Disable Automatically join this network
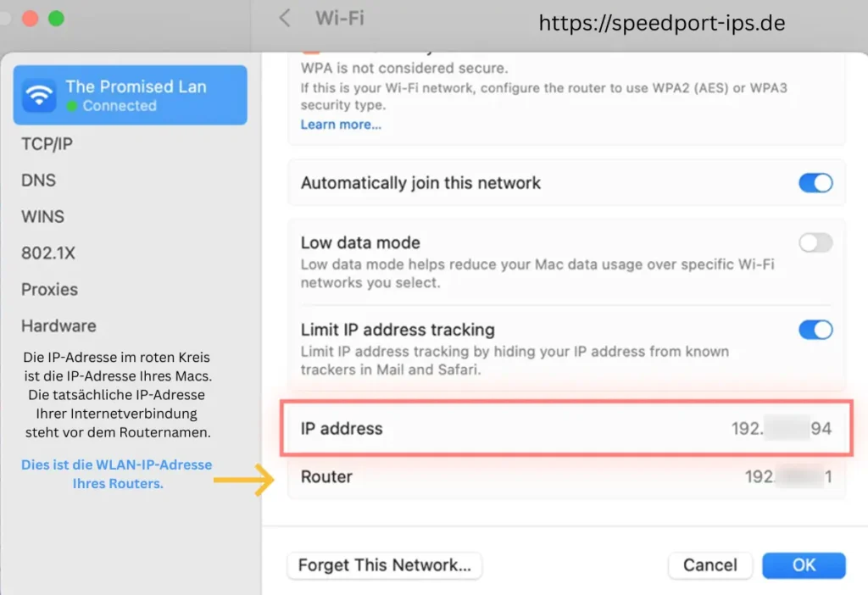The height and width of the screenshot is (595, 868). click(815, 182)
